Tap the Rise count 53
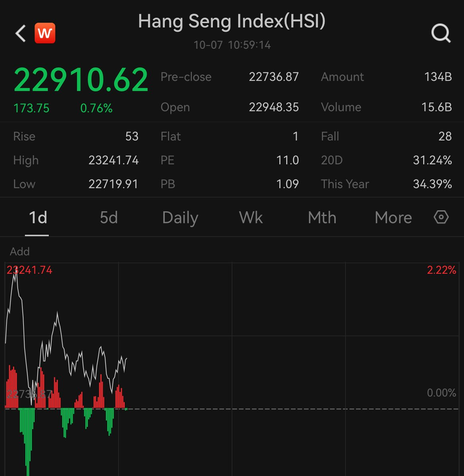Screen dimensions: 464x476 coord(132,136)
